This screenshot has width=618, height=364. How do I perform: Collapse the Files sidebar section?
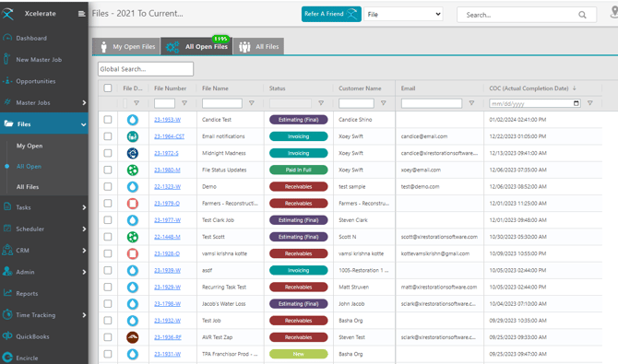point(84,124)
